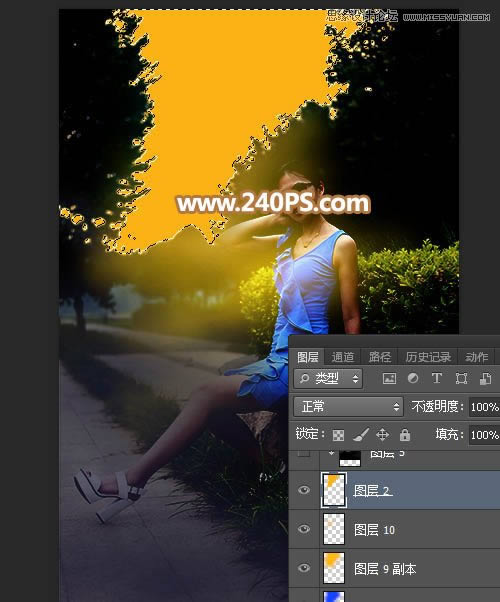This screenshot has width=500, height=602.
Task: Open the 历史记录 tab
Action: 428,357
